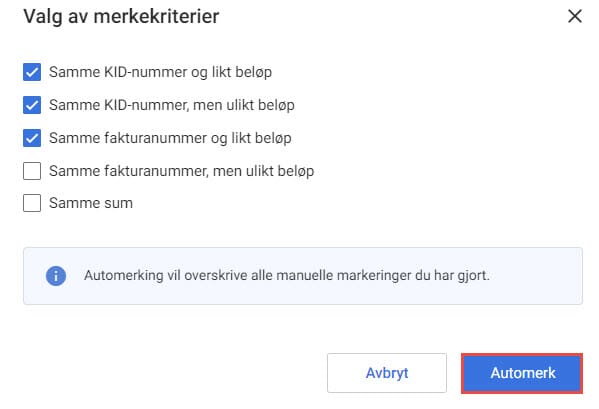Uncheck Samme KID-nummer, men ulikt beløp checkbox
This screenshot has height=409, width=599.
click(x=32, y=105)
